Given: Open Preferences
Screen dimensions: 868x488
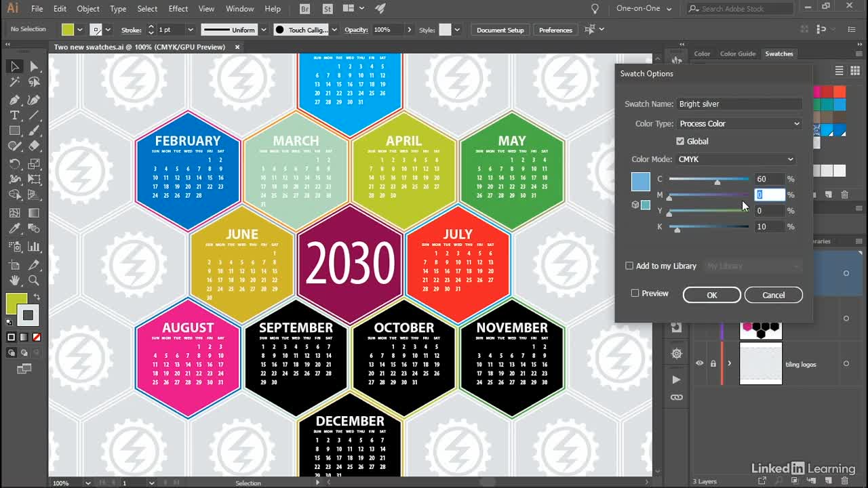Looking at the screenshot, I should (x=555, y=30).
